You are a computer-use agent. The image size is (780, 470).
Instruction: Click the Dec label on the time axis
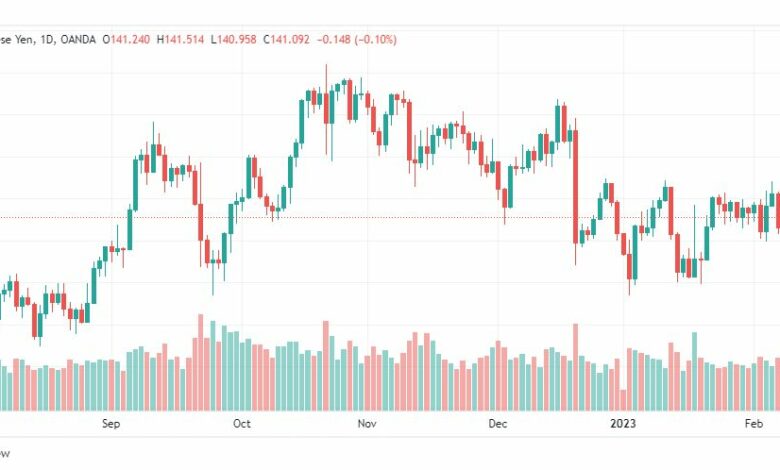pos(497,424)
